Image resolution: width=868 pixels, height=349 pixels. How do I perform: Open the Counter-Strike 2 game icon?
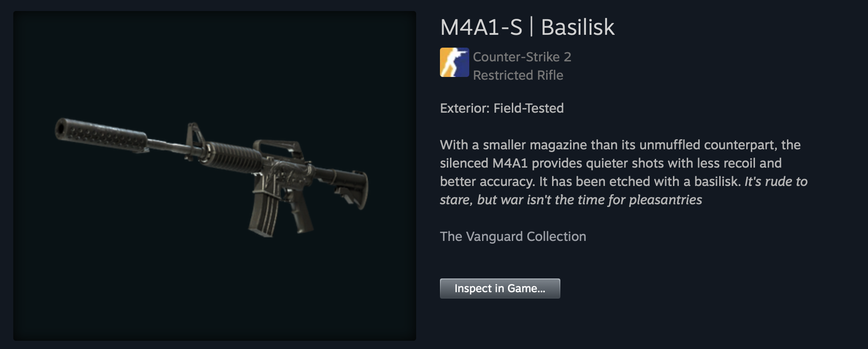click(455, 62)
